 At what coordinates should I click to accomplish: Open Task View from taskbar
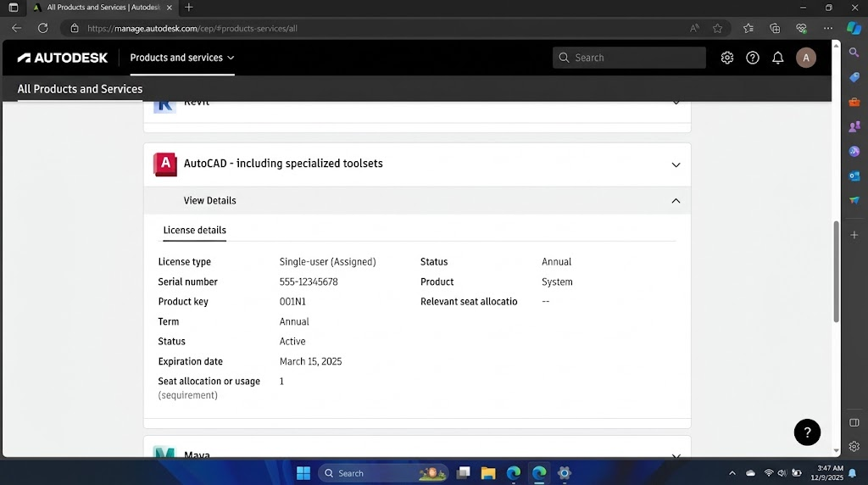[x=464, y=473]
